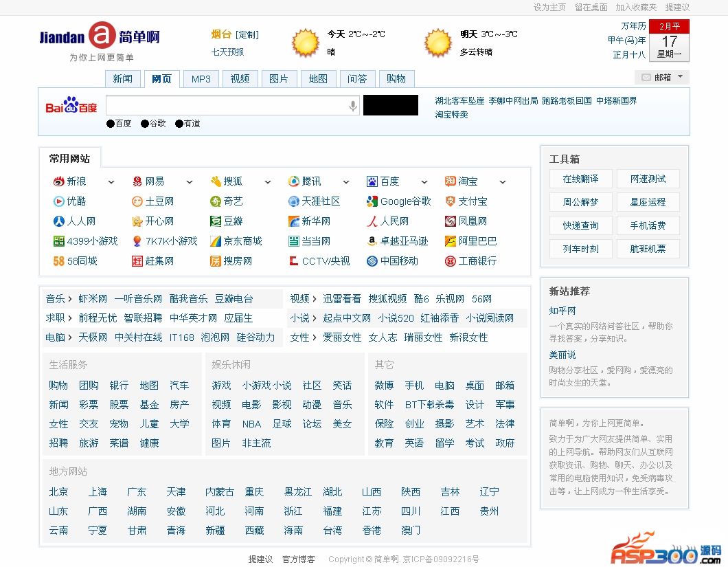Open the 七天预报 forecast link
728x567 pixels.
(227, 52)
